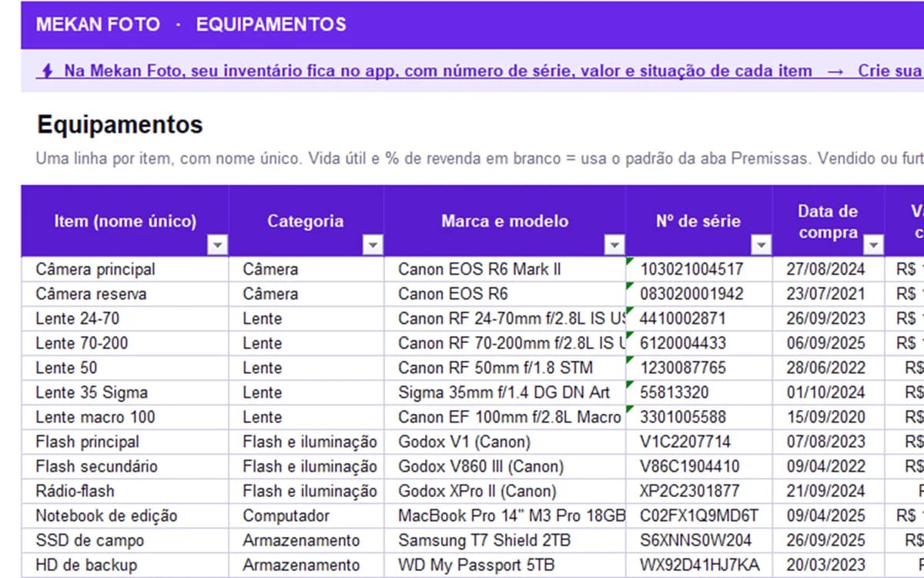Select the Marca e modelo header cell

click(x=505, y=221)
